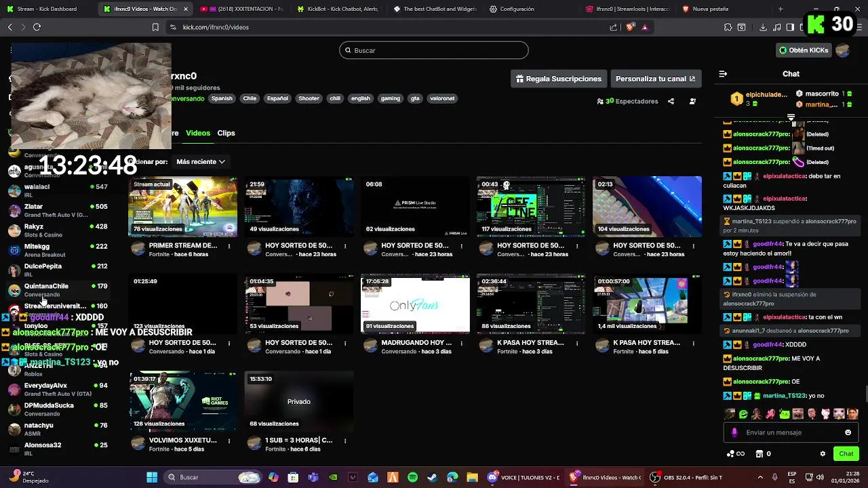The image size is (868, 488).
Task: Open the OnlyFans 17:05:28 video thumbnail
Action: click(x=415, y=304)
